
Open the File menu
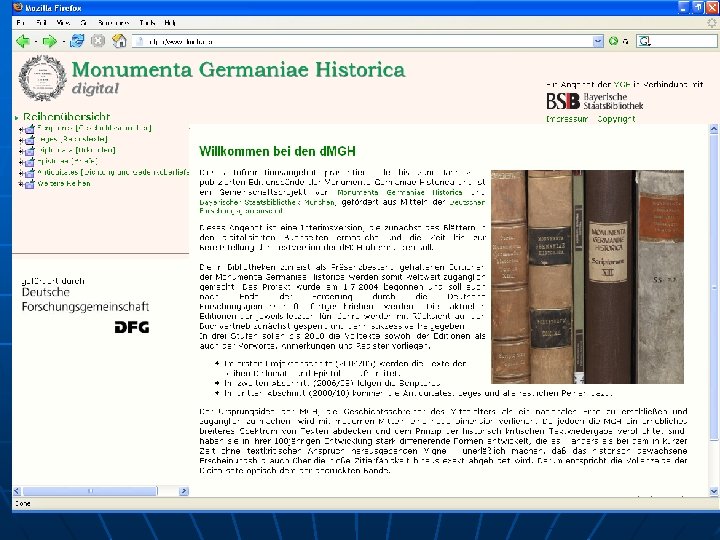[x=21, y=22]
